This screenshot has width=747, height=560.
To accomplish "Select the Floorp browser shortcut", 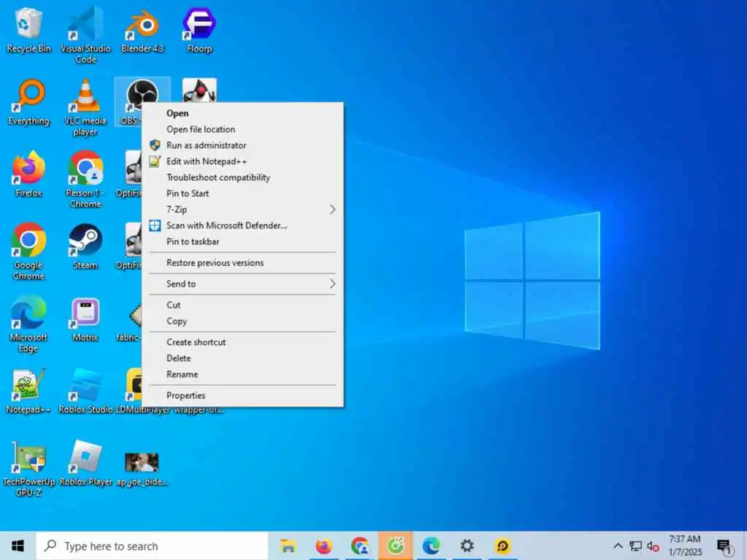I will [199, 29].
